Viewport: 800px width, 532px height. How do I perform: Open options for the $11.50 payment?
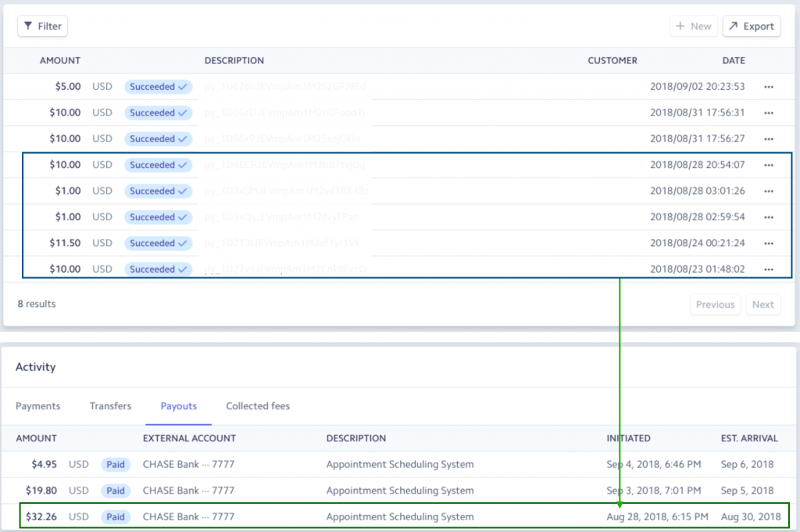769,243
